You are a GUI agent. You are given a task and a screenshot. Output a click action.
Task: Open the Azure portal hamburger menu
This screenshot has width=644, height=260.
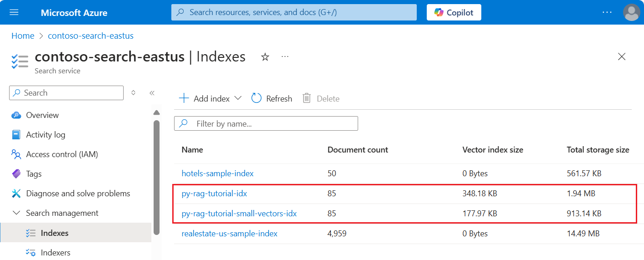click(14, 12)
